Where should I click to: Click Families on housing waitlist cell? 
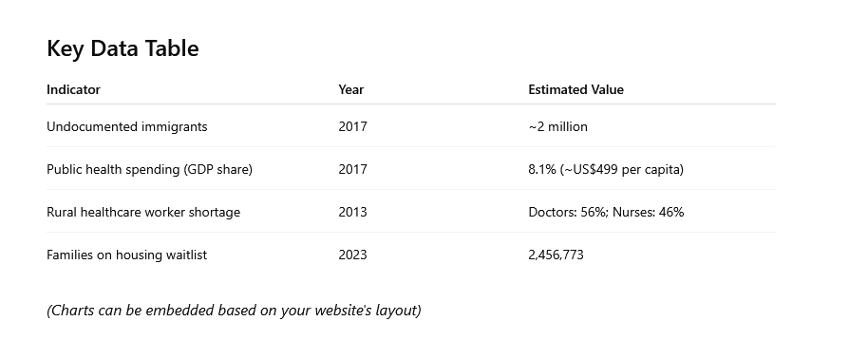(x=126, y=255)
